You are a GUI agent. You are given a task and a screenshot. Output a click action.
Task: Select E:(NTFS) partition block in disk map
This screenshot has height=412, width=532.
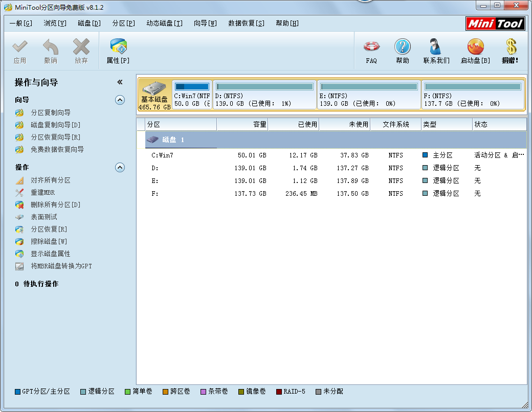[369, 95]
